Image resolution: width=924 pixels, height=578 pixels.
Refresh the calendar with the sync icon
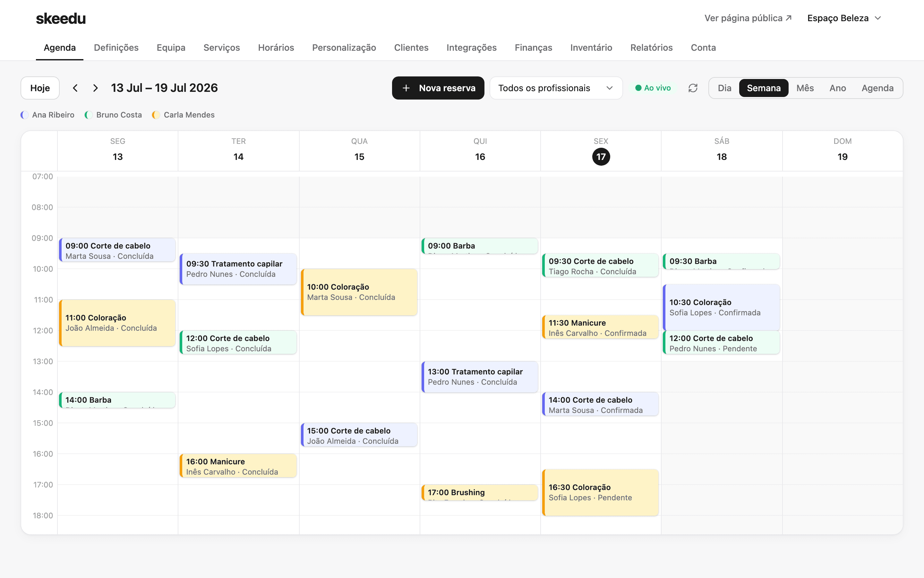tap(693, 88)
